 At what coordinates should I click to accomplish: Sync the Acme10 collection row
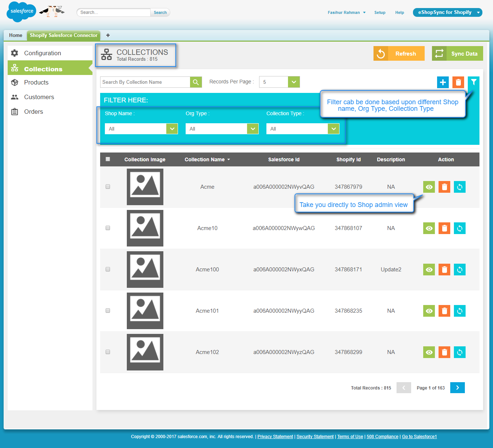pos(460,228)
